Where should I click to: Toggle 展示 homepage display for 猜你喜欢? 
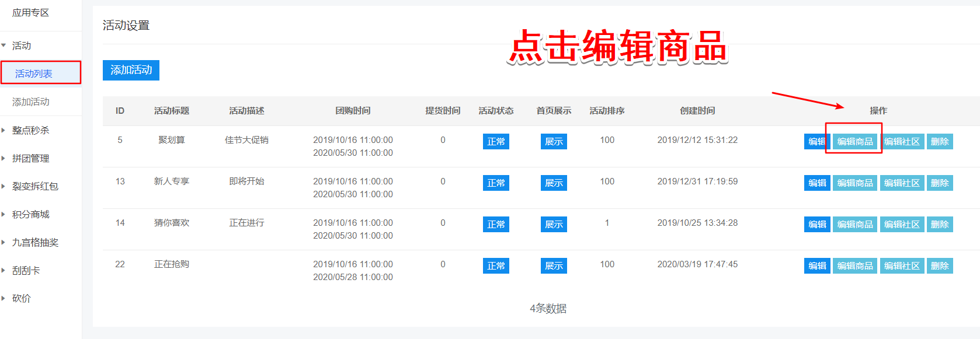(554, 225)
